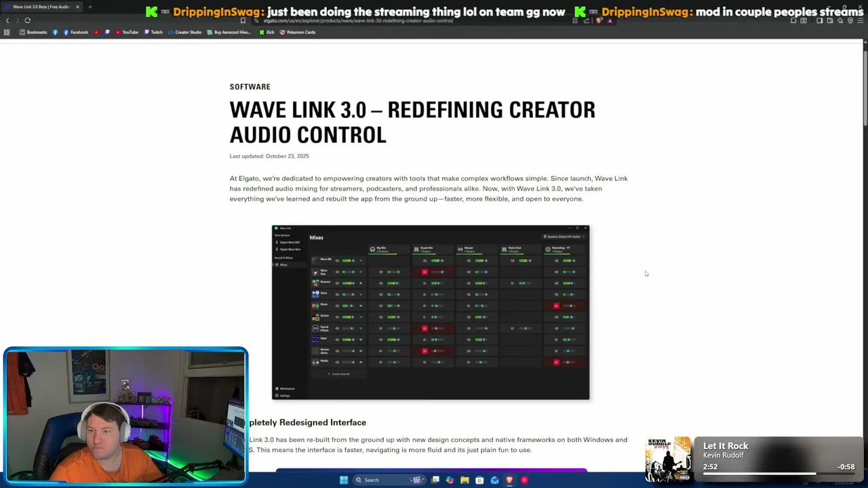Open the red media app taskbar icon
The width and height of the screenshot is (868, 488).
[x=524, y=480]
